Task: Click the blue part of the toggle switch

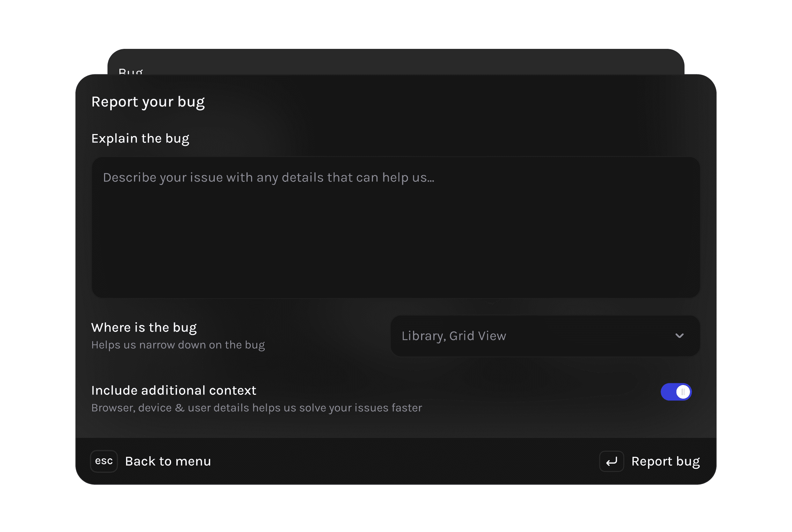Action: point(668,392)
